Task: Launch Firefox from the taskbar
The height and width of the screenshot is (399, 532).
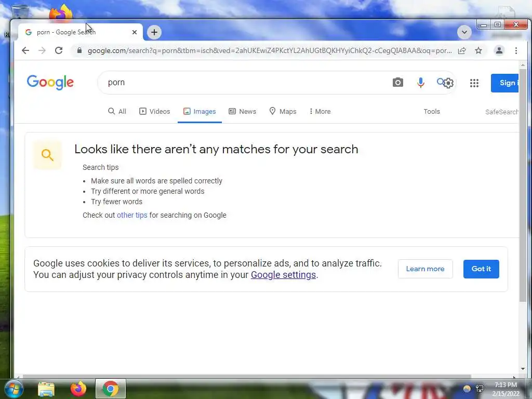Action: [78, 389]
